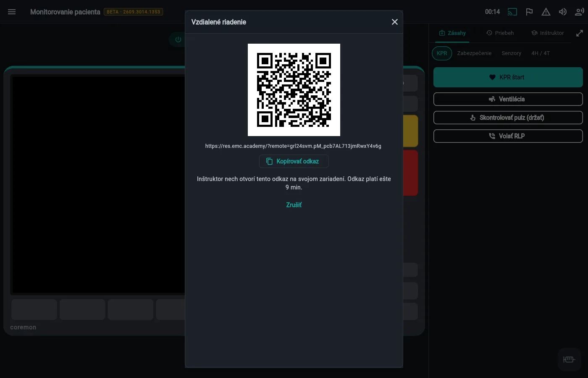Click the black monitor display area
Image resolution: width=588 pixels, height=378 pixels.
pos(99,185)
